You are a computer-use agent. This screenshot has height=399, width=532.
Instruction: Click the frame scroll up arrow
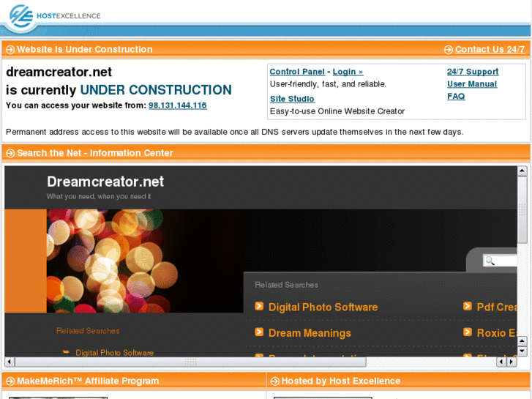(522, 171)
